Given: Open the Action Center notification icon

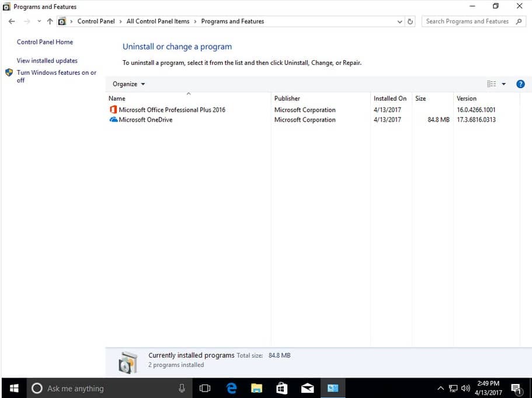Looking at the screenshot, I should 516,389.
